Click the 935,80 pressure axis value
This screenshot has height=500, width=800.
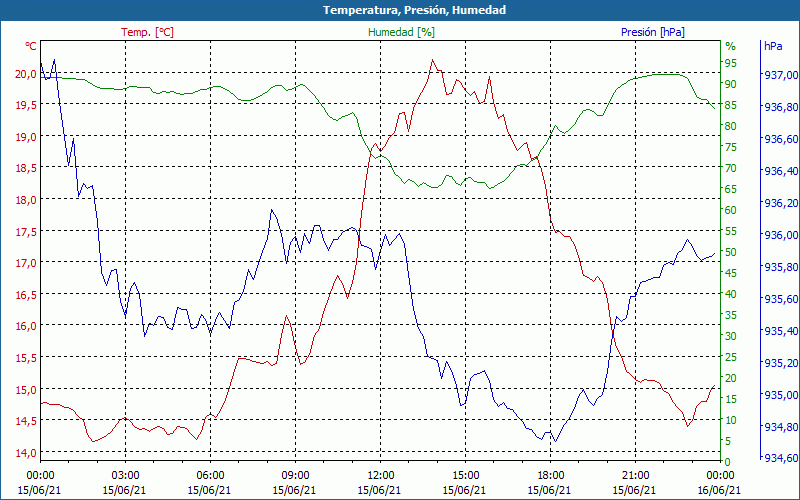(x=781, y=267)
